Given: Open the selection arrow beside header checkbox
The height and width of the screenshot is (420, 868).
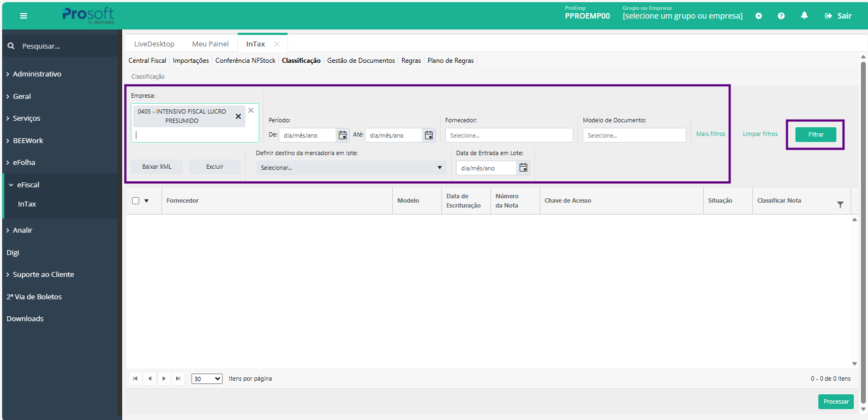Looking at the screenshot, I should 146,201.
